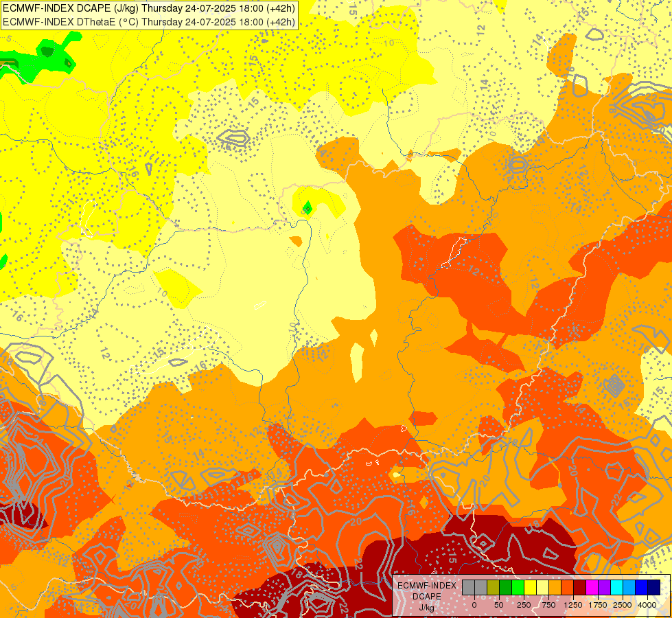Select the dark red legend swatch
The image size is (672, 618).
click(579, 588)
